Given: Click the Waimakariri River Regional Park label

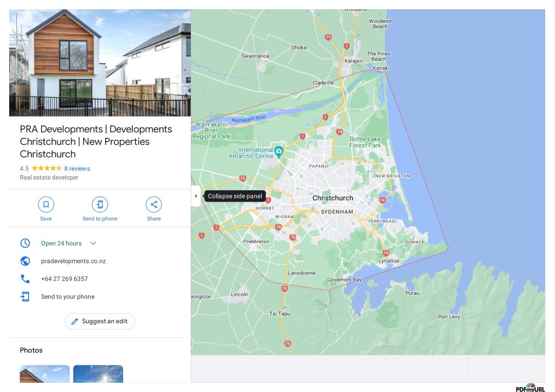Looking at the screenshot, I should [211, 130].
